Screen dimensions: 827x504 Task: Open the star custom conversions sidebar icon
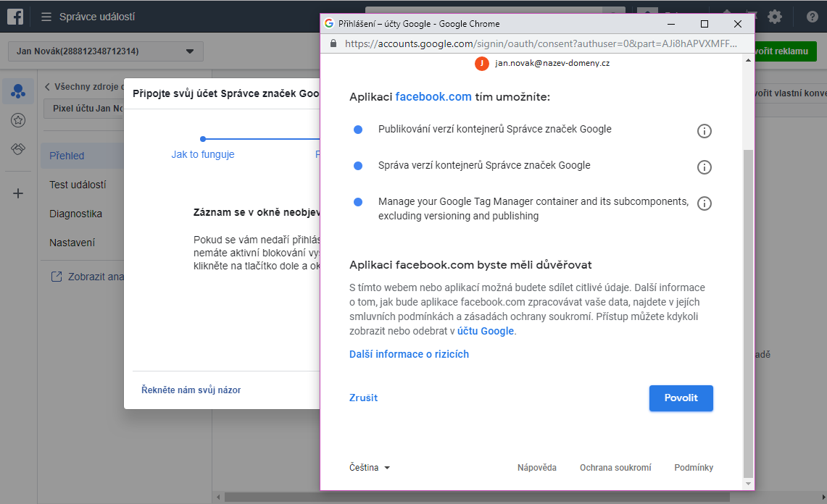[18, 120]
